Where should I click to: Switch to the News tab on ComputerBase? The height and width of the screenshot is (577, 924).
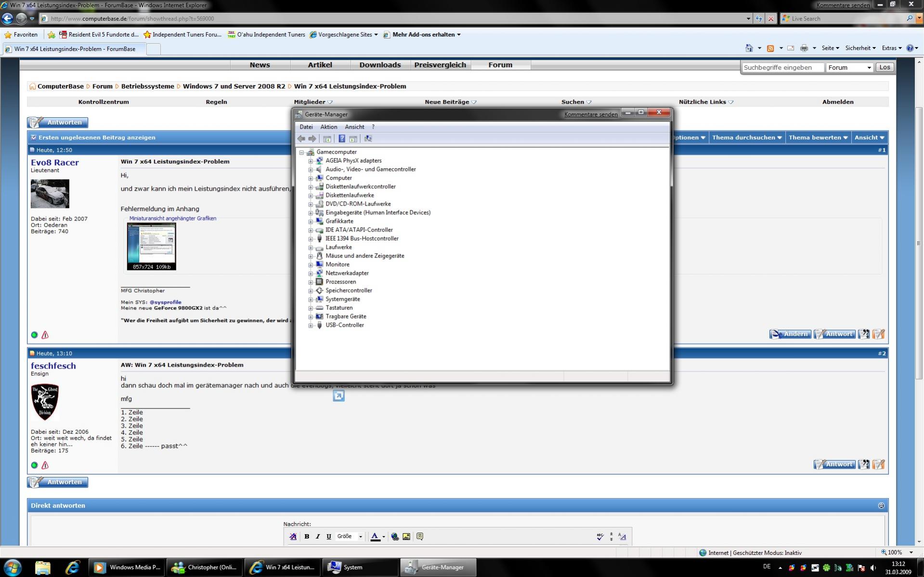260,65
